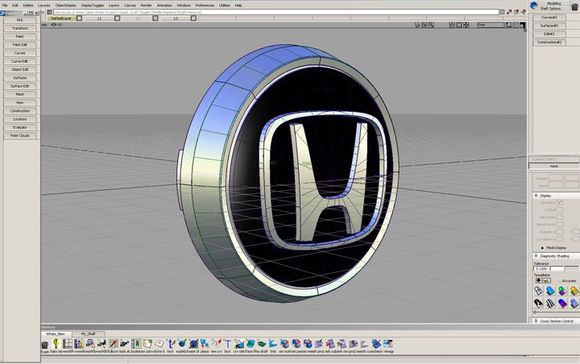Expand the Curves palette

click(20, 53)
